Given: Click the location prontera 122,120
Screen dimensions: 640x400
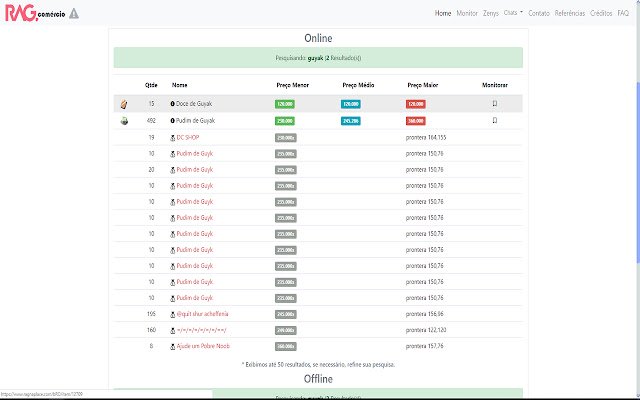Looking at the screenshot, I should [426, 330].
